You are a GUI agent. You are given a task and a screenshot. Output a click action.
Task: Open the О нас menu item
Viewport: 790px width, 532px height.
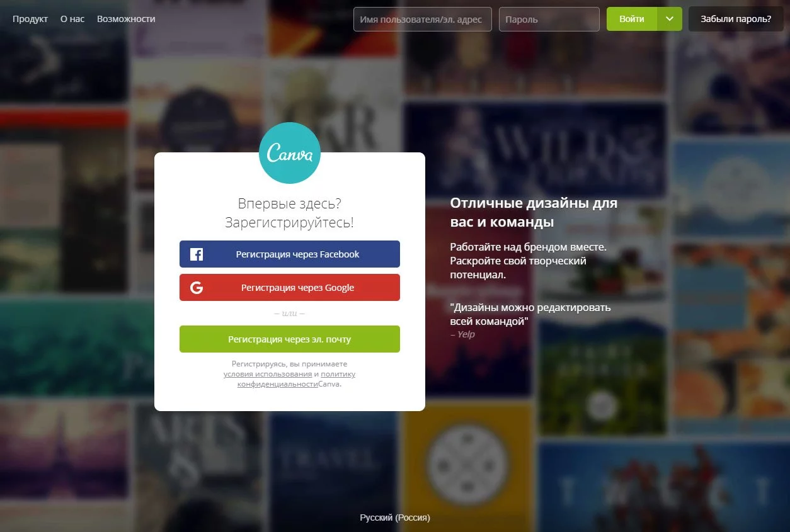click(72, 19)
